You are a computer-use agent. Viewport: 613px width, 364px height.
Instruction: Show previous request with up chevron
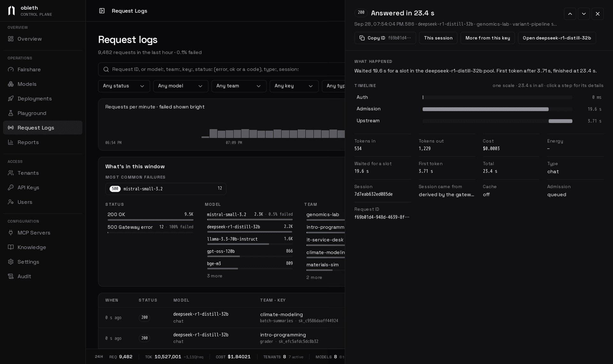[570, 14]
